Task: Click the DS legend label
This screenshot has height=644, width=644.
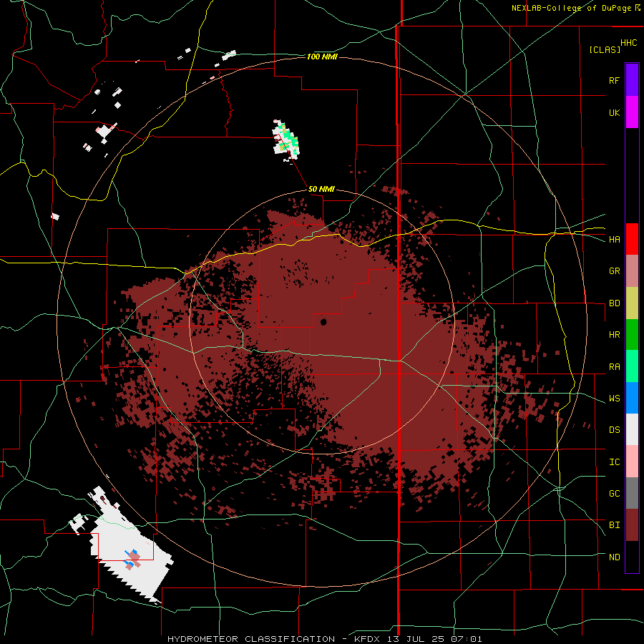Action: tap(614, 430)
